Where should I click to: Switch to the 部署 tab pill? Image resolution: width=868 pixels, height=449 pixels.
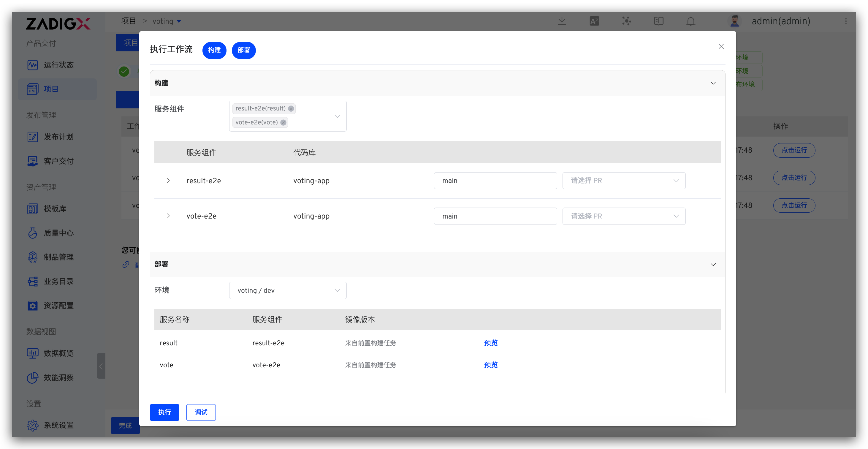click(243, 50)
